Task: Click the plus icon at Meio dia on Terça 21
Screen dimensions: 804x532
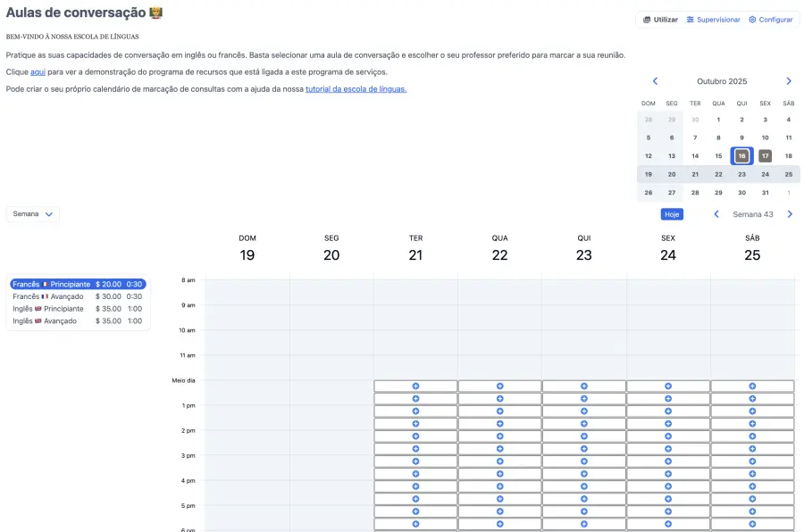Action: click(x=415, y=386)
